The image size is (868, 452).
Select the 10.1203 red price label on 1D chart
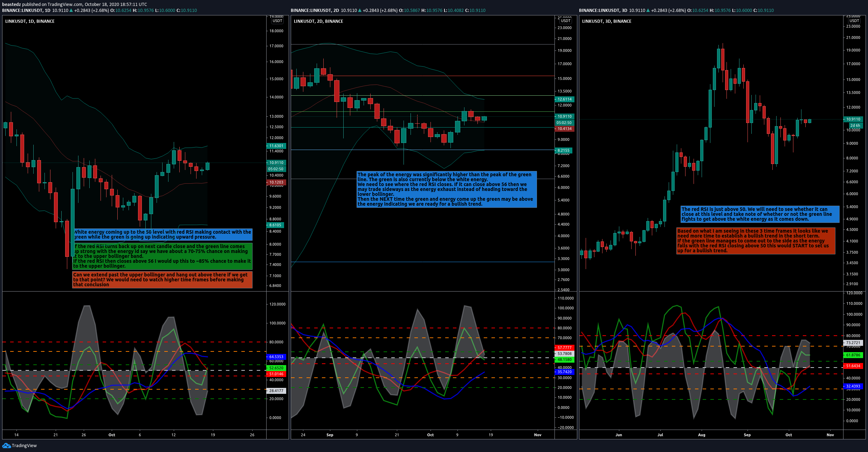click(x=276, y=182)
